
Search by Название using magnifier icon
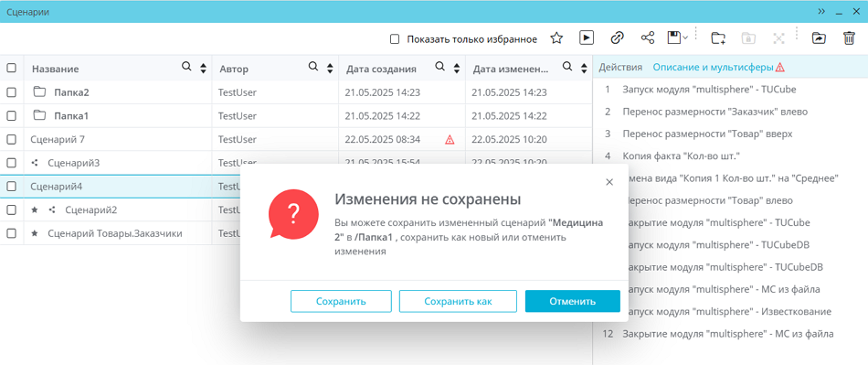[x=187, y=67]
